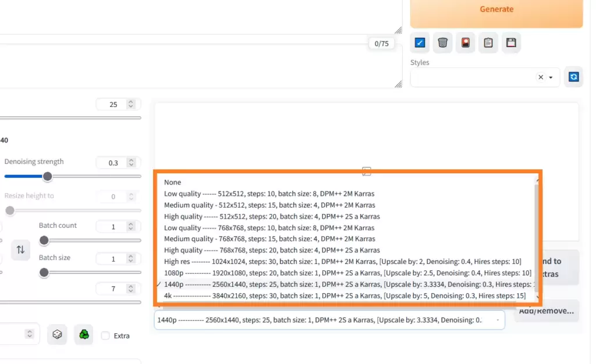Click the Generate button
Screen dimensions: 596x364
pos(496,9)
